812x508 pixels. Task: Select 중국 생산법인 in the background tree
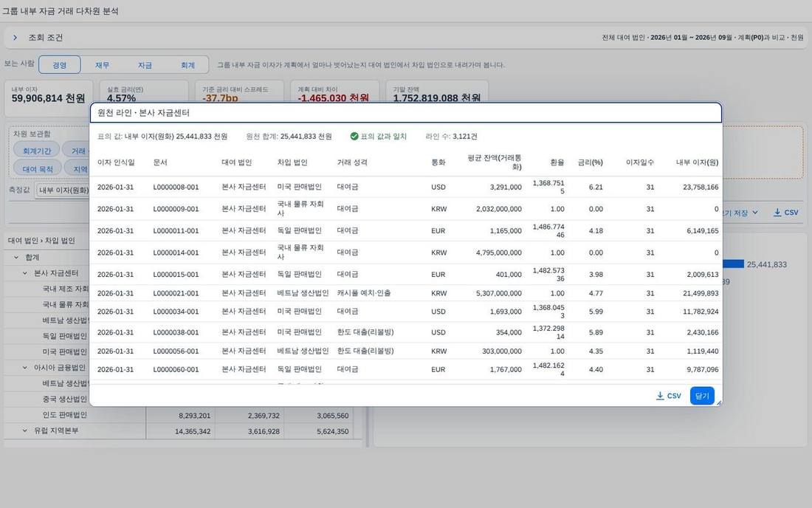[65, 399]
